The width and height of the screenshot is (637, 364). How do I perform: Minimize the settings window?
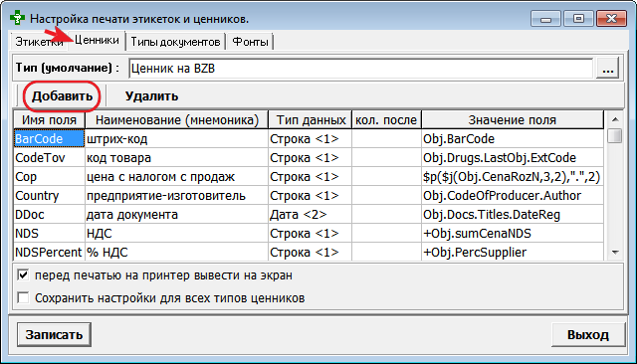click(x=545, y=19)
